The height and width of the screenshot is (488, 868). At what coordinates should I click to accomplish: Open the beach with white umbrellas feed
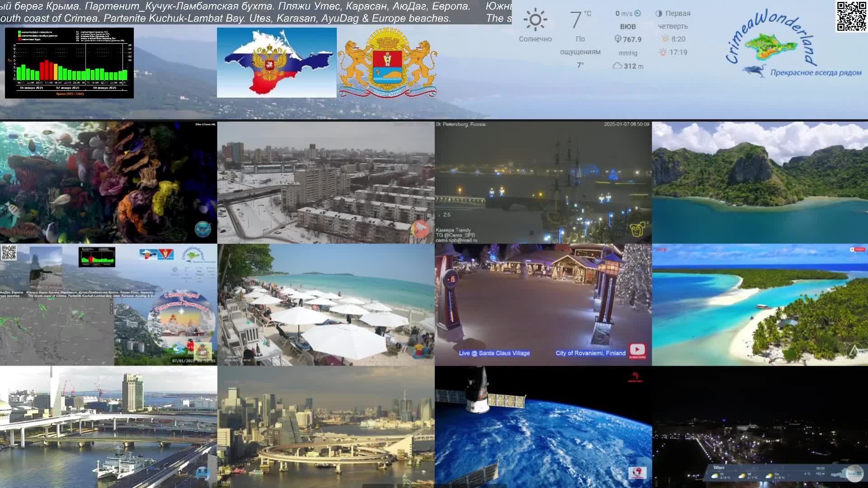325,305
